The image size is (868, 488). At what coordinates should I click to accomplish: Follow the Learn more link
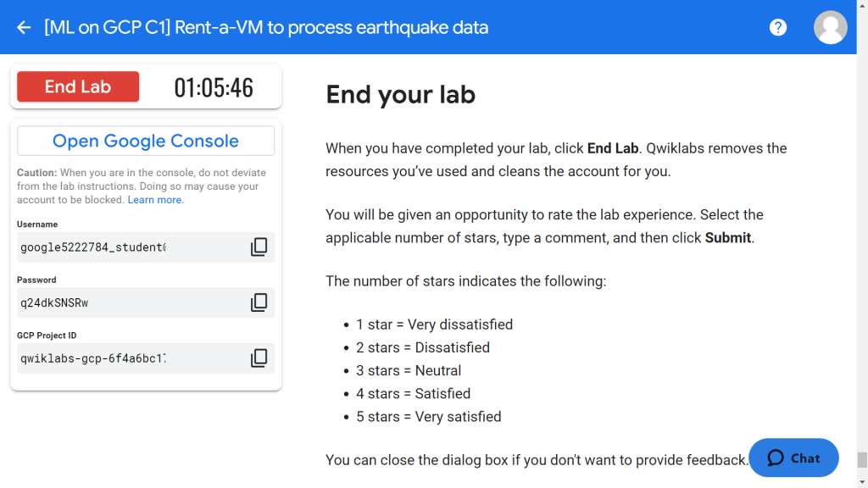click(x=154, y=200)
